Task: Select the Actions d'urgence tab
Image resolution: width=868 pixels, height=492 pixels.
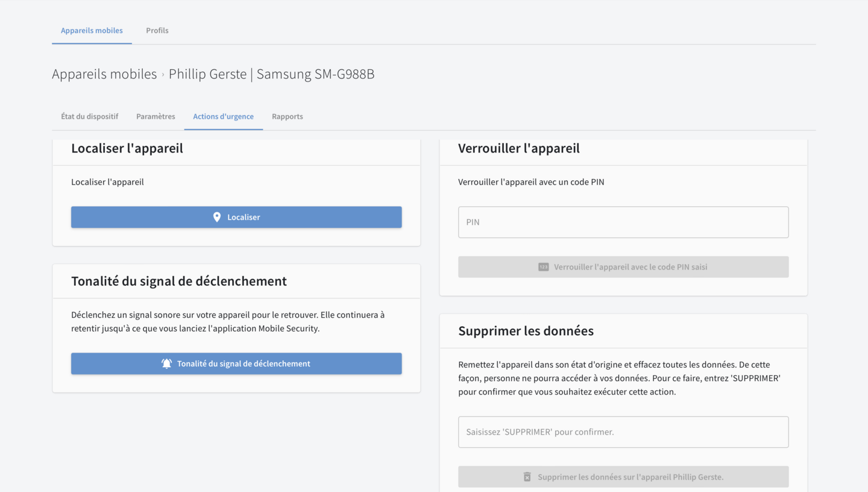Action: [x=223, y=116]
